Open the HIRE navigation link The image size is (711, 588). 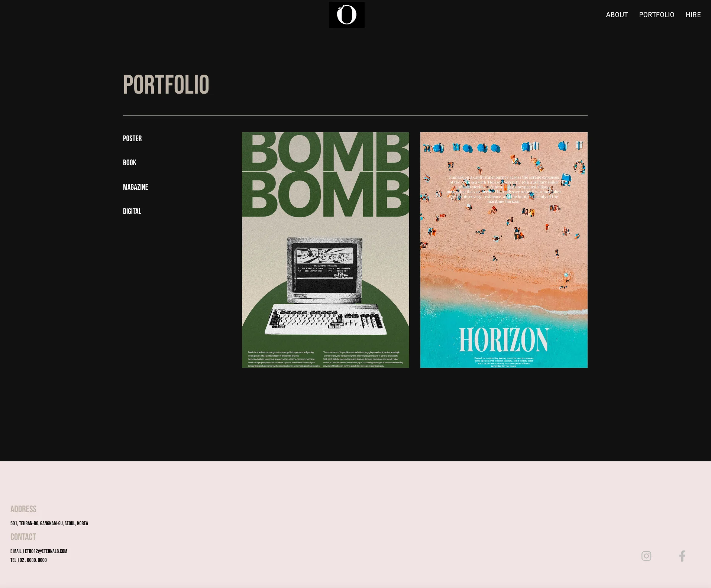tap(693, 15)
